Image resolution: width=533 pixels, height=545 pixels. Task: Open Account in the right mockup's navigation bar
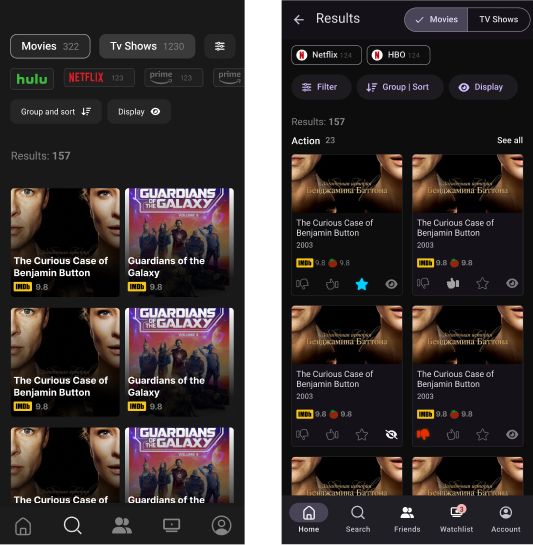[x=506, y=518]
